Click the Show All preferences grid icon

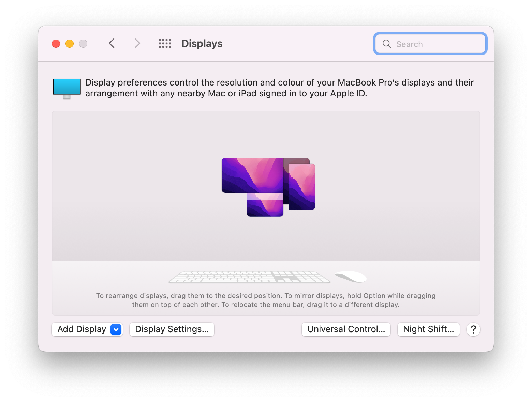pyautogui.click(x=165, y=43)
